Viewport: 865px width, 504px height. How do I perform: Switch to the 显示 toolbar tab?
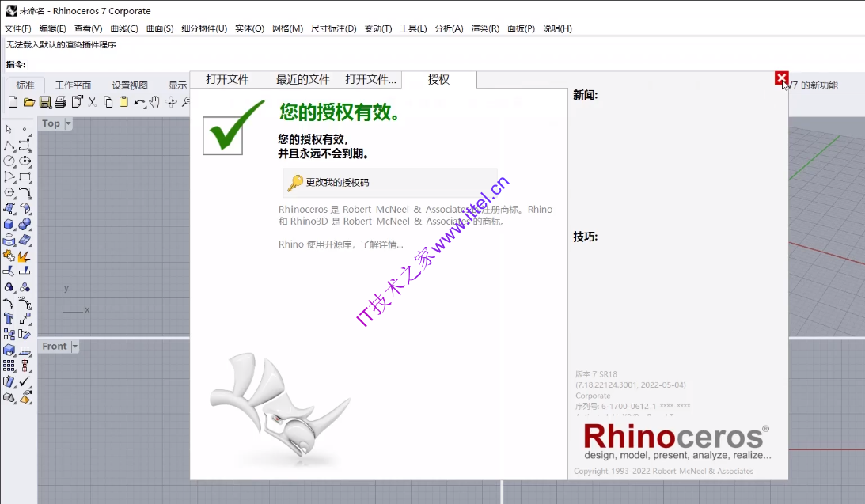point(177,85)
